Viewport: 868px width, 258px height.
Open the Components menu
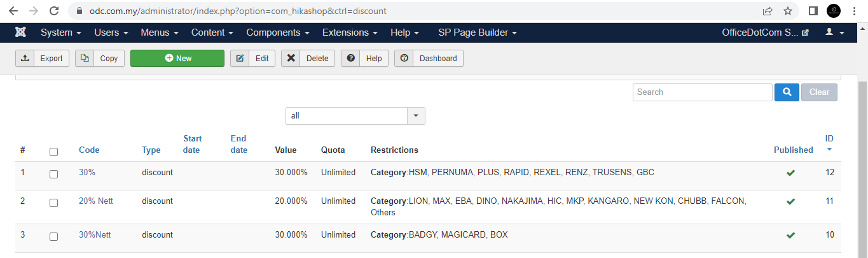(278, 32)
